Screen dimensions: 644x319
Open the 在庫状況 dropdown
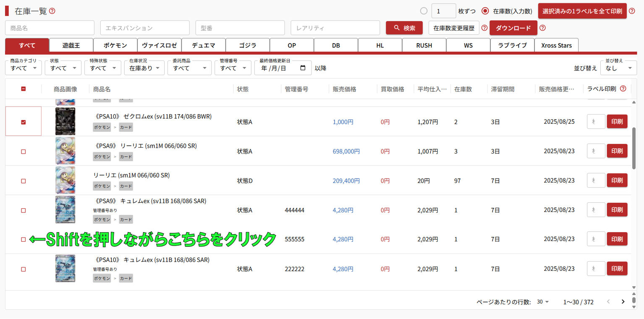(x=144, y=68)
